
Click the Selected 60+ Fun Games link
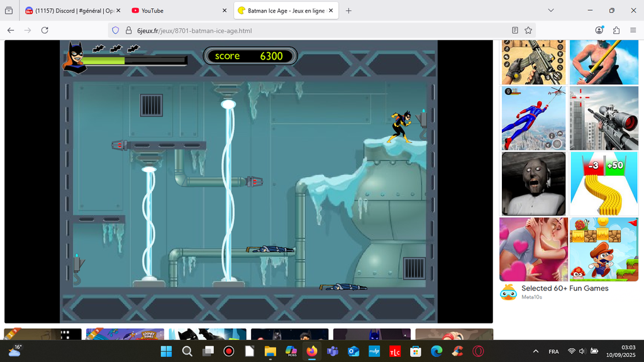coord(565,288)
